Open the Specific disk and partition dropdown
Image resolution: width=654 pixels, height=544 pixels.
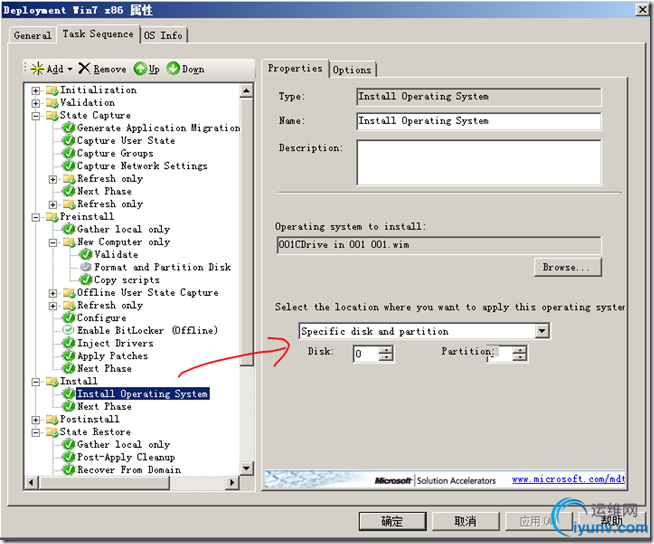[x=541, y=331]
